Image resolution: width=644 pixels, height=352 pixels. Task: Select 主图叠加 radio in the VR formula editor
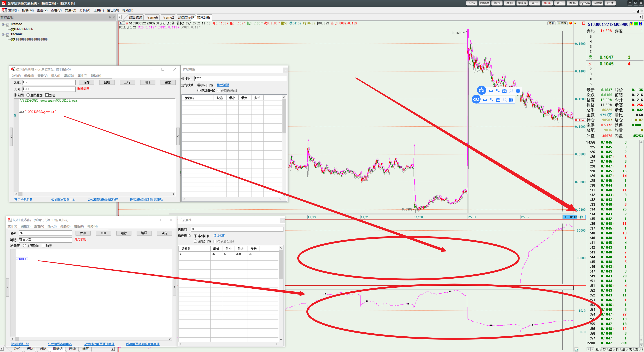pos(25,246)
